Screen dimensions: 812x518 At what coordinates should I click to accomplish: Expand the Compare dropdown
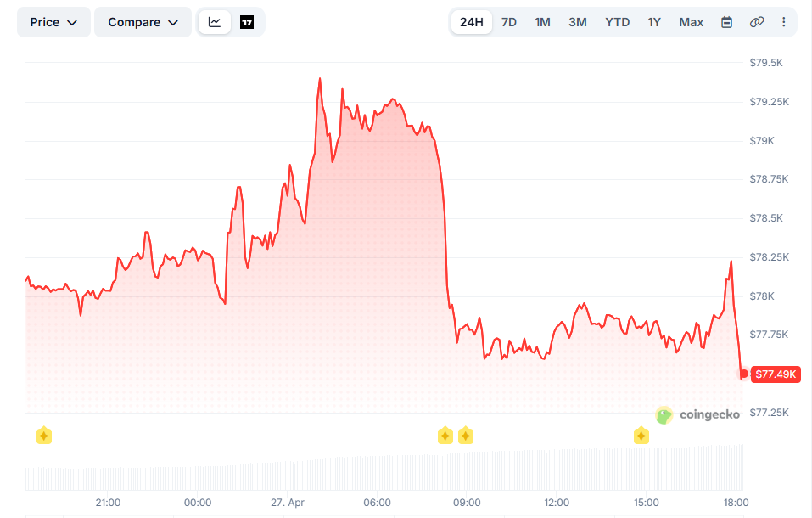[143, 22]
